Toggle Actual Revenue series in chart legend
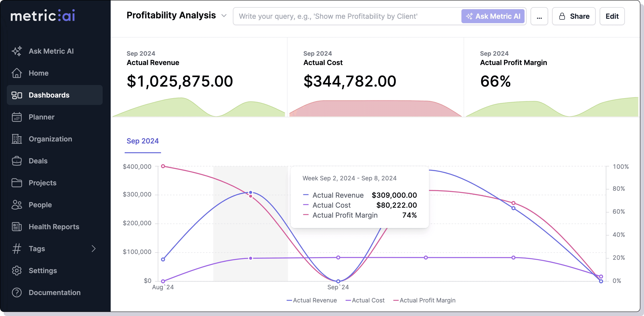The height and width of the screenshot is (316, 644). click(x=311, y=300)
